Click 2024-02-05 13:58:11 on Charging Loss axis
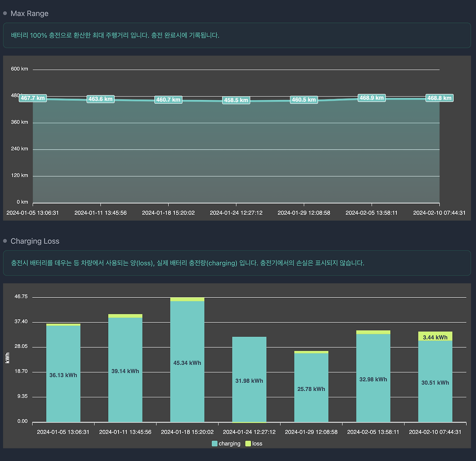This screenshot has height=461, width=476. (373, 432)
